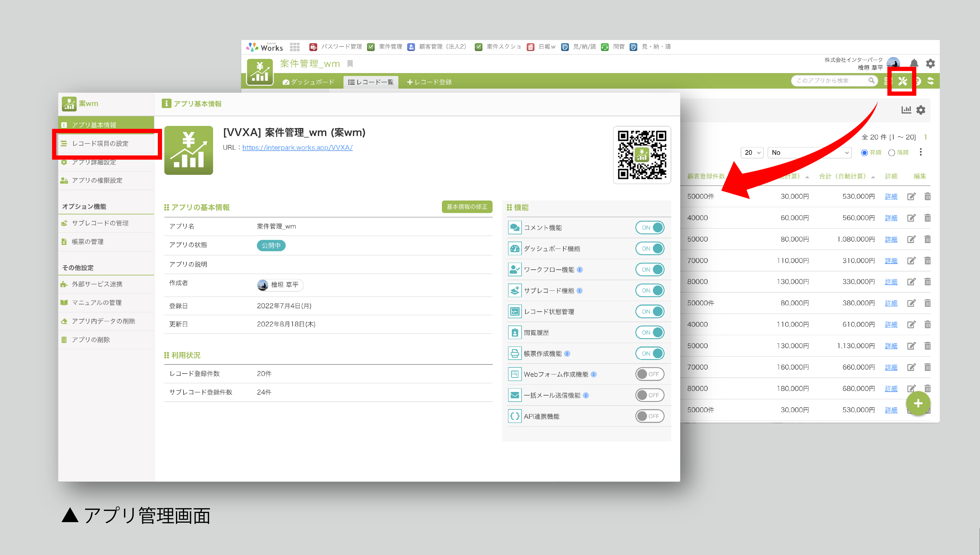This screenshot has height=555, width=980.
Task: Toggle レコード状態管理 switch
Action: (650, 312)
